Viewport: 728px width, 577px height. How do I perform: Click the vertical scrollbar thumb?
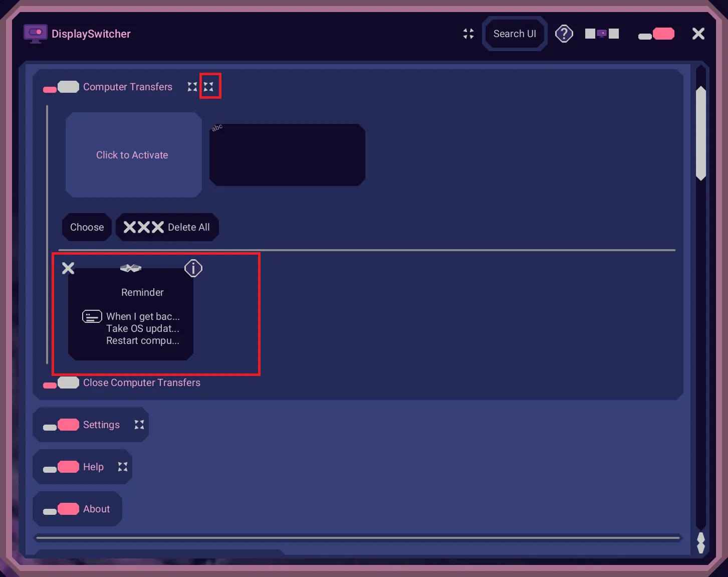coord(701,133)
